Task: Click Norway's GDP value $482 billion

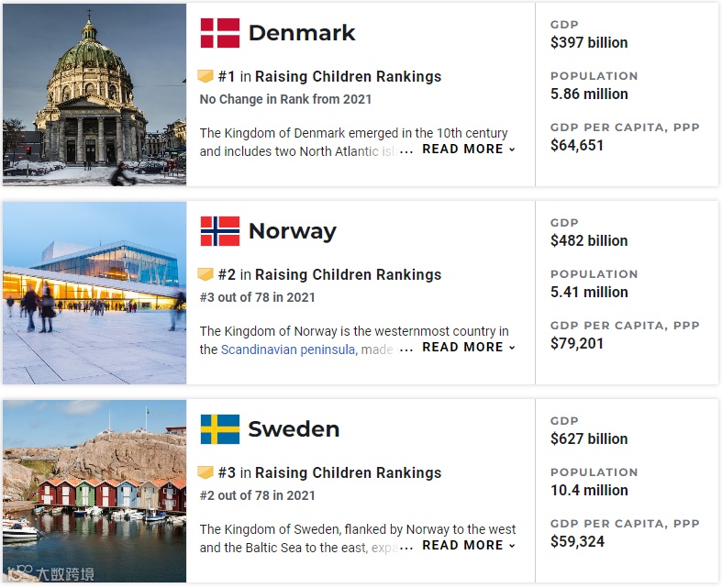Action: click(x=589, y=240)
